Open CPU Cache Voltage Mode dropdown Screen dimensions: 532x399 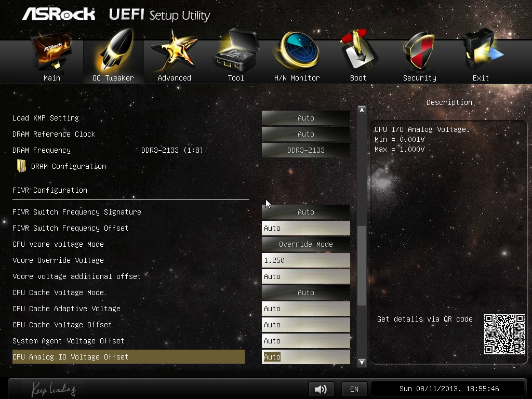point(305,292)
